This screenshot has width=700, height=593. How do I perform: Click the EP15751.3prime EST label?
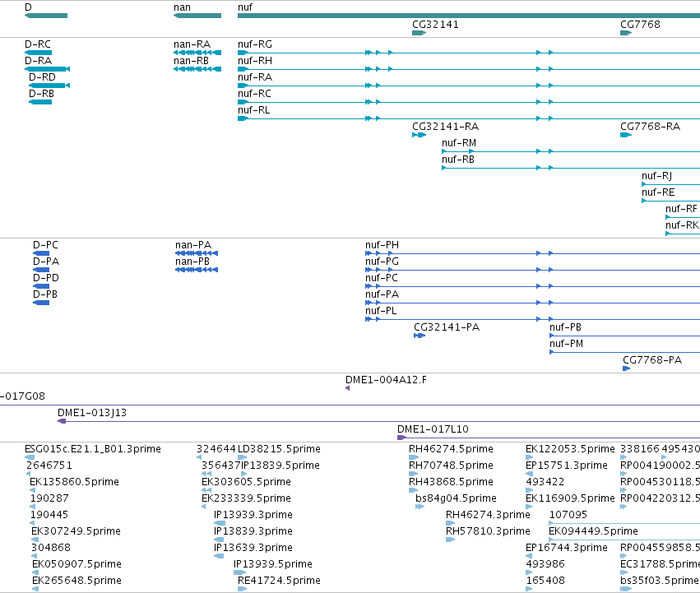click(x=567, y=466)
